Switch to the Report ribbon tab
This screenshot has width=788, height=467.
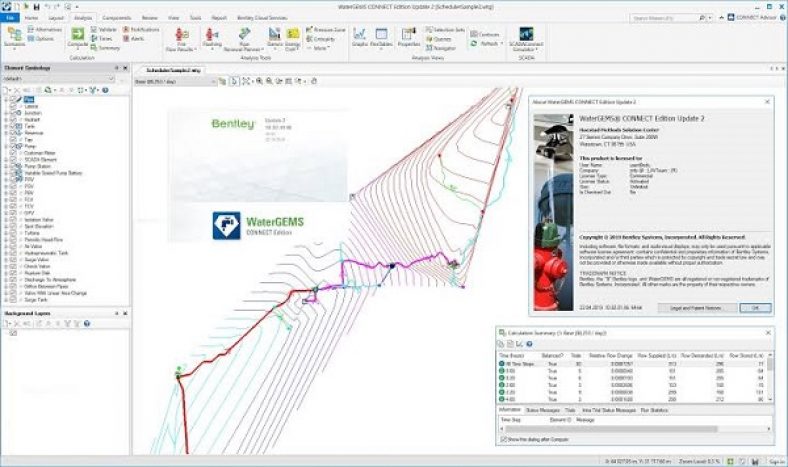[219, 18]
